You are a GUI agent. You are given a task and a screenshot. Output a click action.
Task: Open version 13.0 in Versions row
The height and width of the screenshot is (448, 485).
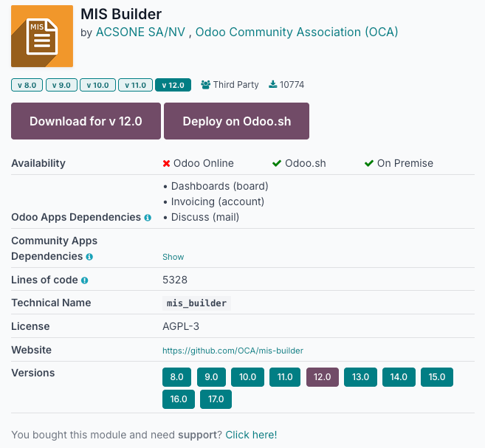(x=361, y=377)
